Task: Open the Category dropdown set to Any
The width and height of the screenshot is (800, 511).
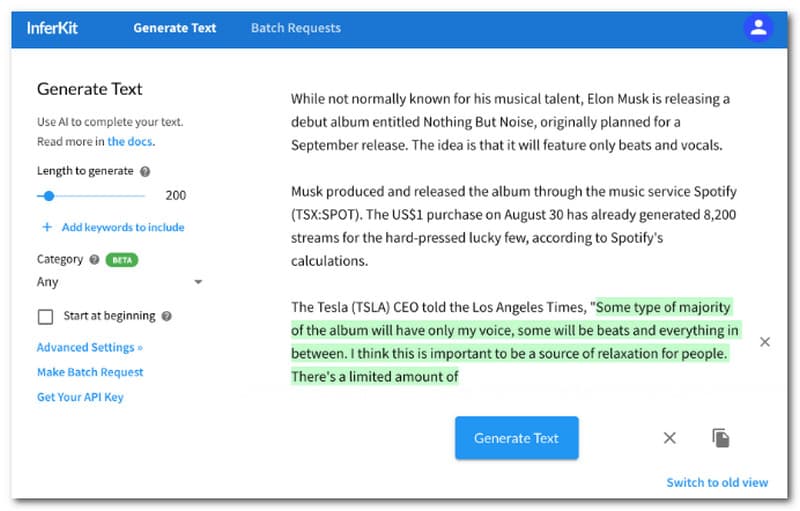Action: click(x=119, y=282)
